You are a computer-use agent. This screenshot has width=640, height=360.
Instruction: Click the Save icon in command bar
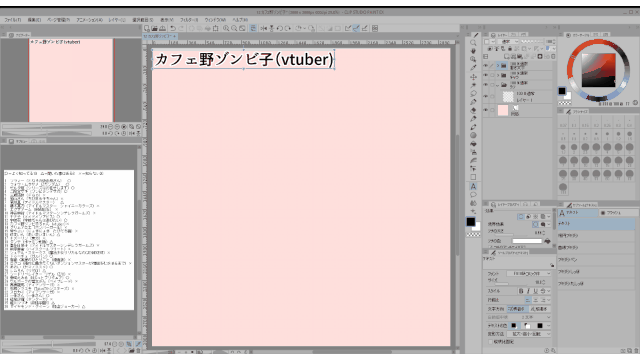[x=162, y=29]
